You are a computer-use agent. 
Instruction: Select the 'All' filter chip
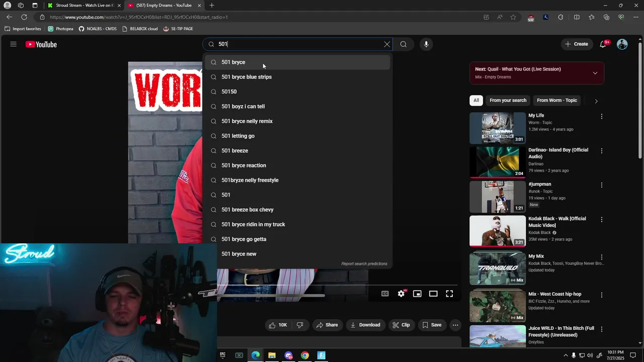tap(476, 101)
